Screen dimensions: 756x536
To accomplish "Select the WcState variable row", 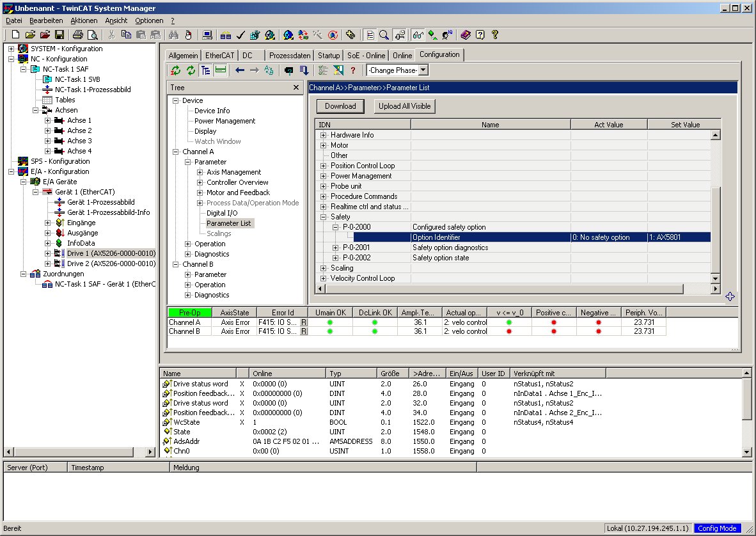I will click(186, 422).
